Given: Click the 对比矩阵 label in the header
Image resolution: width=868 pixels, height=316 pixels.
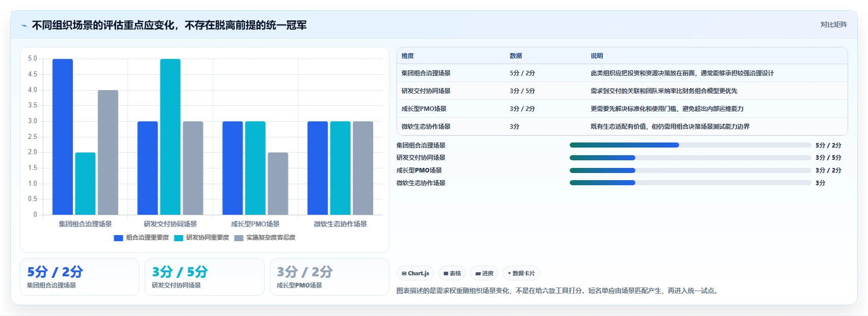Looking at the screenshot, I should pos(833,25).
